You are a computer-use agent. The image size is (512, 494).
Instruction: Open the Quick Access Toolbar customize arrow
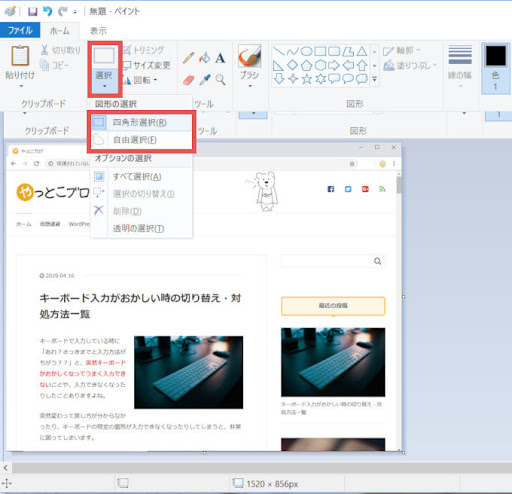[75, 12]
